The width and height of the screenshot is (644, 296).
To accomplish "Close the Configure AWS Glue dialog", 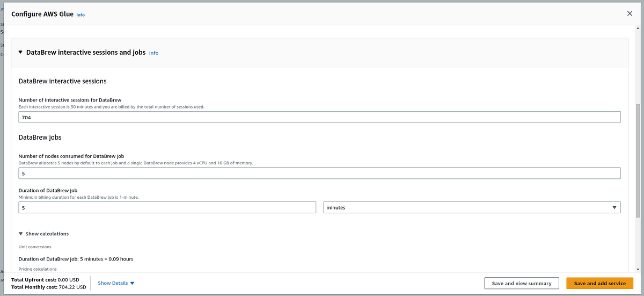I will pyautogui.click(x=630, y=13).
